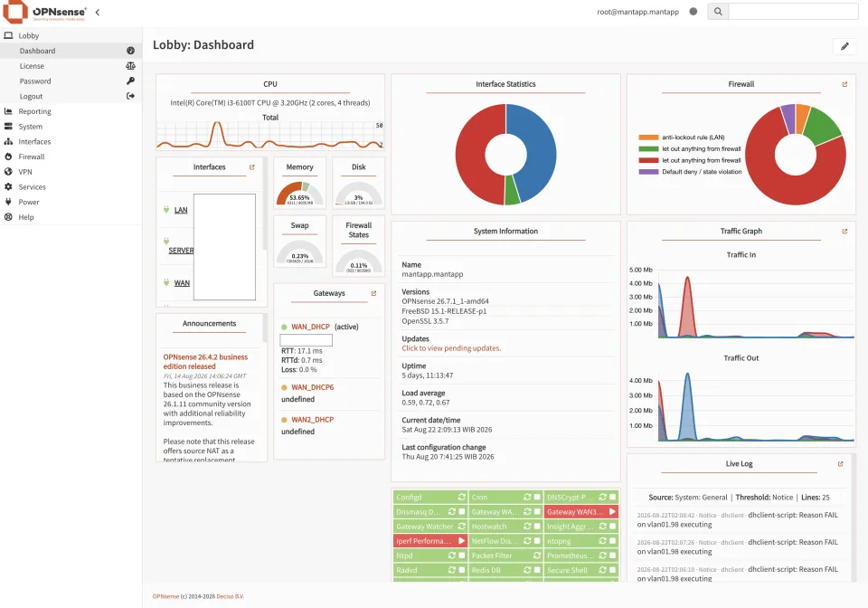
Task: Open Live Log widget external link icon
Action: point(840,464)
